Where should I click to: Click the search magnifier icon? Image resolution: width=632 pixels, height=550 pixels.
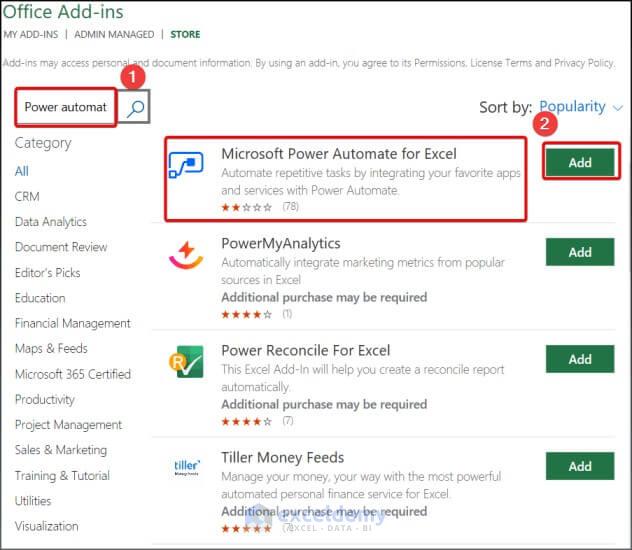tap(137, 107)
